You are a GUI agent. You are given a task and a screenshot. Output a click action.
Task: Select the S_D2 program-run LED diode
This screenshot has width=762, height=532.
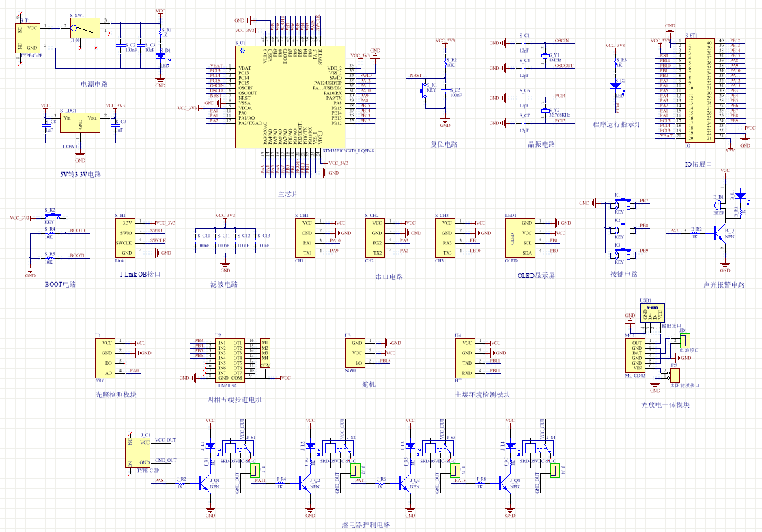coord(616,87)
